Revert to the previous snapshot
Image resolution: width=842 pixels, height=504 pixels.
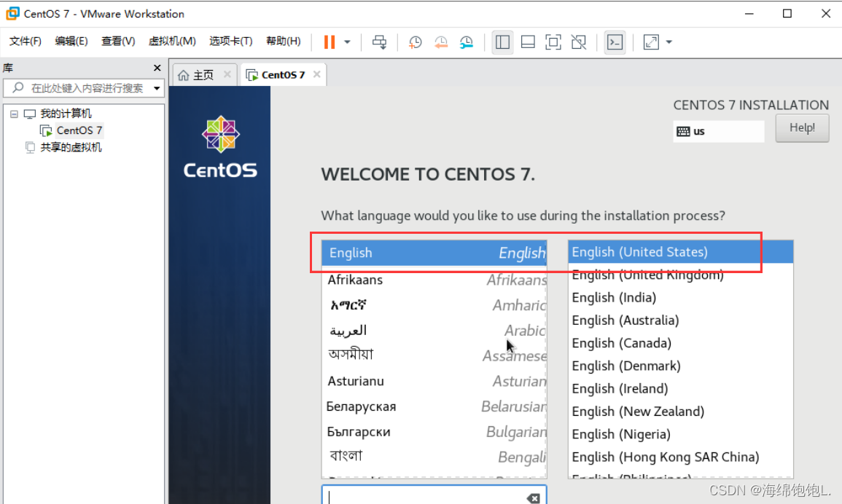441,42
